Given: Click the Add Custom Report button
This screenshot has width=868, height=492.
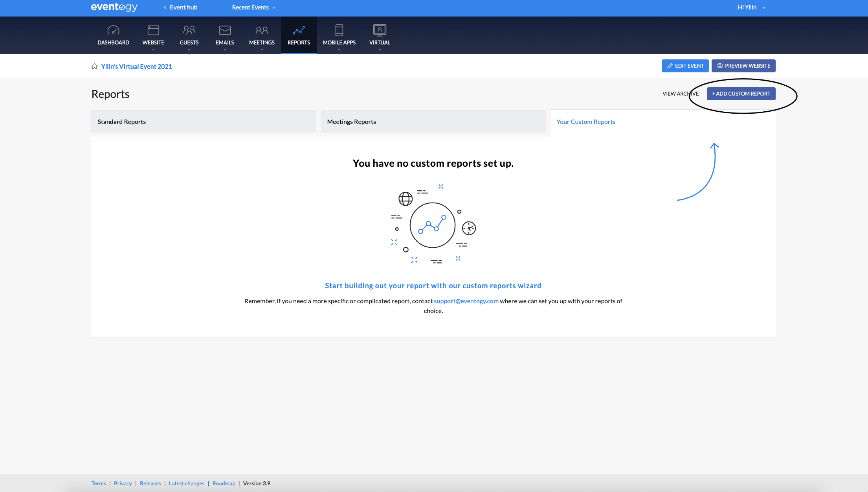Looking at the screenshot, I should [x=741, y=94].
